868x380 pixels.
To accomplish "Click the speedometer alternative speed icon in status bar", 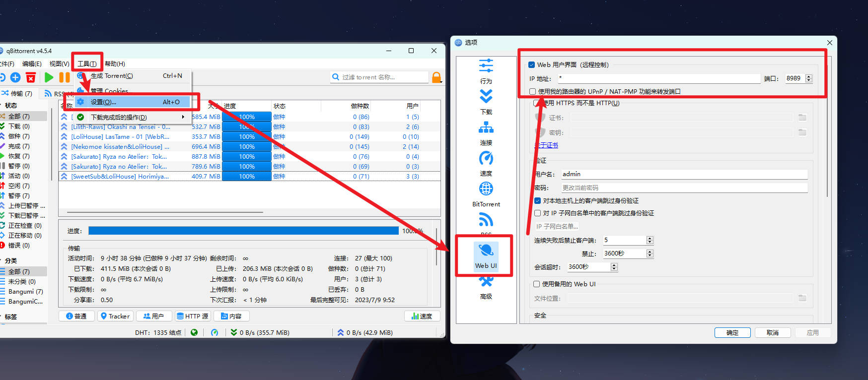I will coord(215,332).
